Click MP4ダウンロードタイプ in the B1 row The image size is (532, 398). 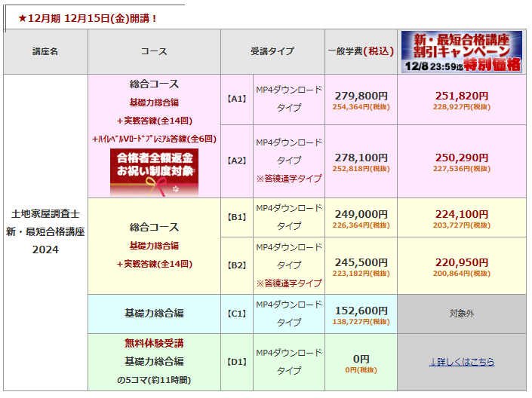pyautogui.click(x=289, y=217)
